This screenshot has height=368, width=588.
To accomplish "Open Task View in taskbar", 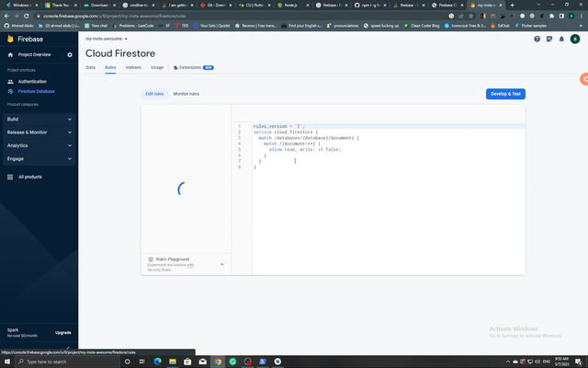I will [142, 362].
